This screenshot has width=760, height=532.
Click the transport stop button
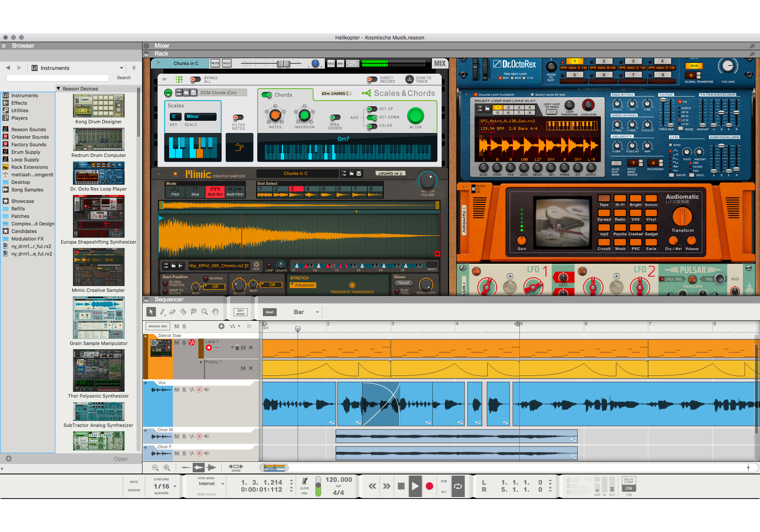[401, 486]
